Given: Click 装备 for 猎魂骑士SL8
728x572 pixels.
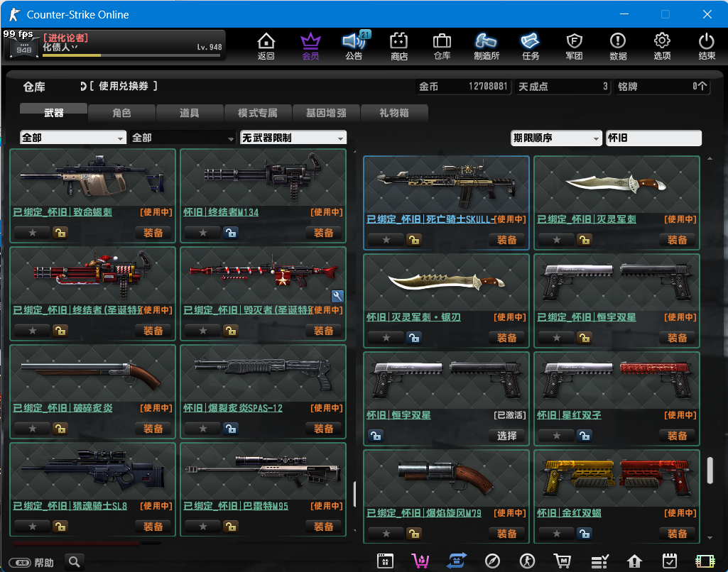Looking at the screenshot, I should click(x=153, y=527).
